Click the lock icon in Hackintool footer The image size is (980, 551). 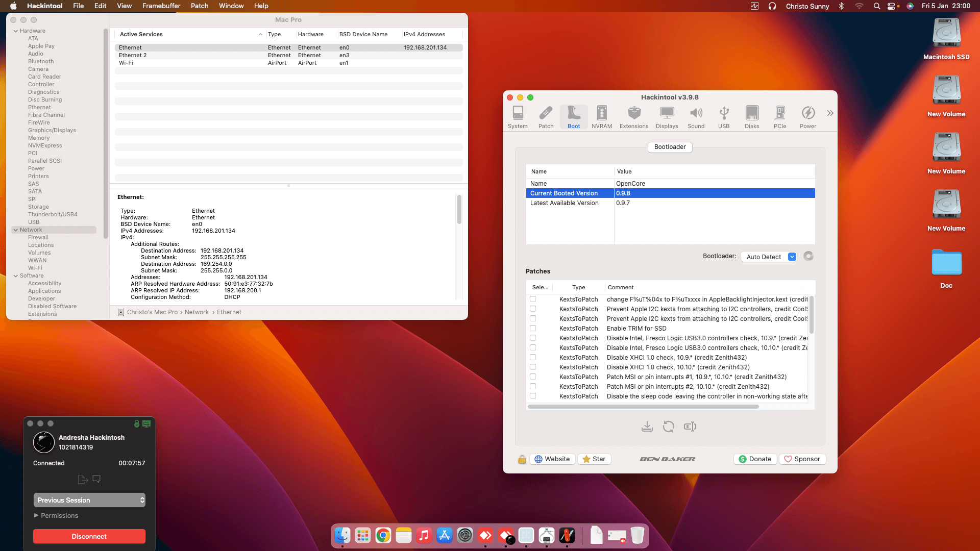click(522, 459)
